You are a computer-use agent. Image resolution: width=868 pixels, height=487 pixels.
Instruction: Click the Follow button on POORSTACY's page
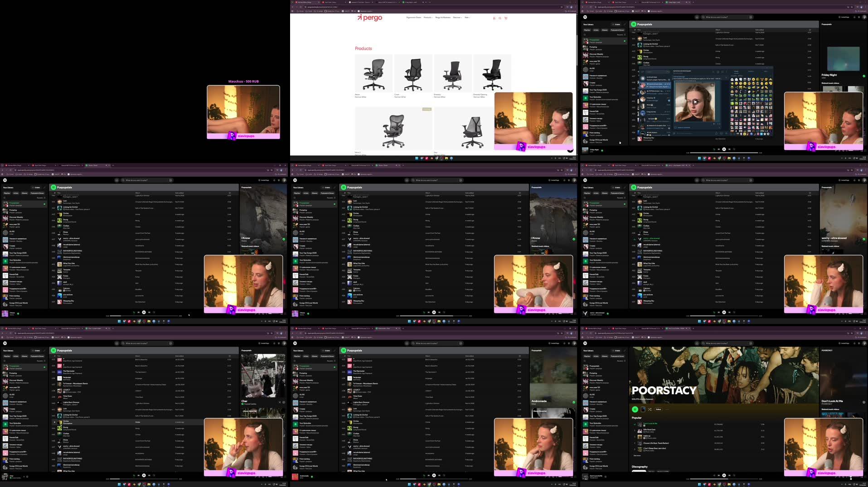click(x=658, y=409)
